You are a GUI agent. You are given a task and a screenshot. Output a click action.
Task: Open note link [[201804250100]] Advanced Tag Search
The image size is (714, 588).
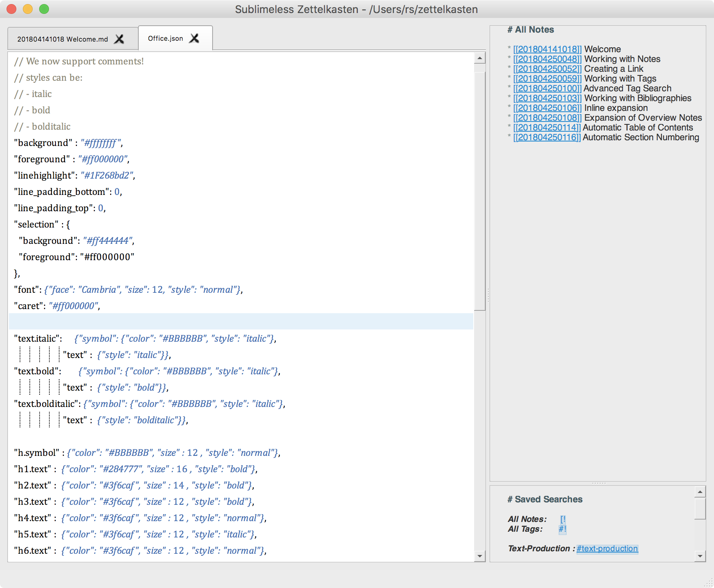547,88
